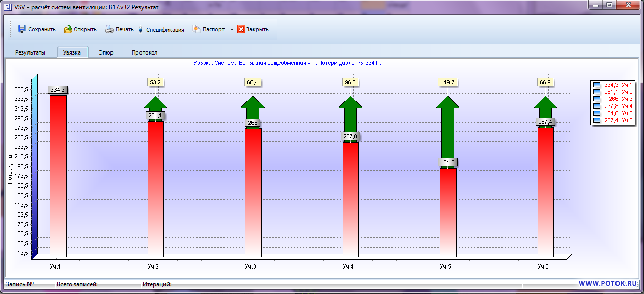Select the Увязка tab
This screenshot has height=294, width=644.
tap(72, 52)
